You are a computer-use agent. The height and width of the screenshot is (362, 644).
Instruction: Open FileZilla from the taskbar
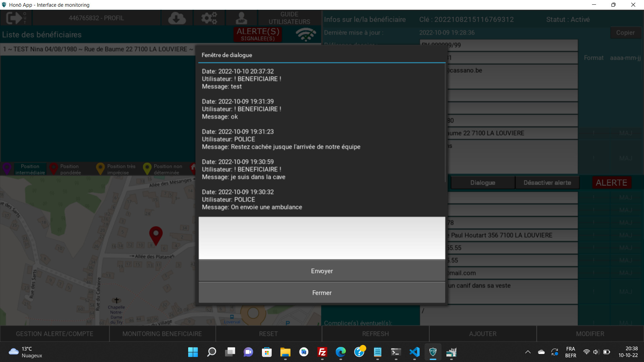click(x=322, y=352)
